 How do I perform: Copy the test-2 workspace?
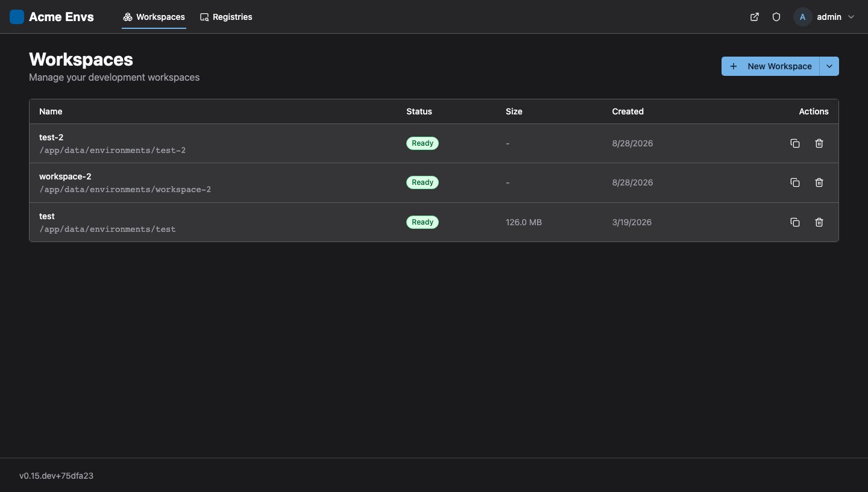pyautogui.click(x=795, y=143)
